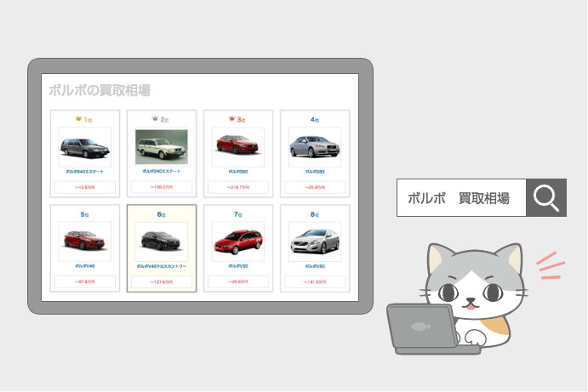Open the 4th-ranked silver sedan image
588x392 pixels.
(x=315, y=147)
